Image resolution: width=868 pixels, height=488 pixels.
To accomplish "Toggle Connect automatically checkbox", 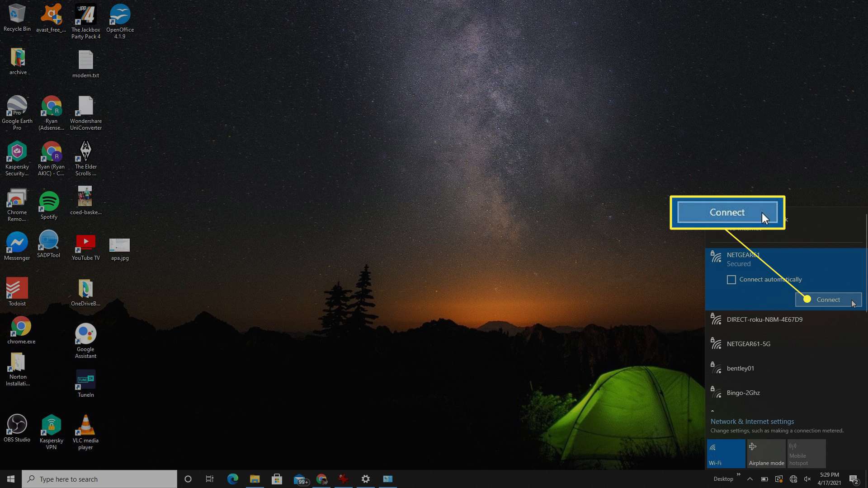I will tap(731, 279).
